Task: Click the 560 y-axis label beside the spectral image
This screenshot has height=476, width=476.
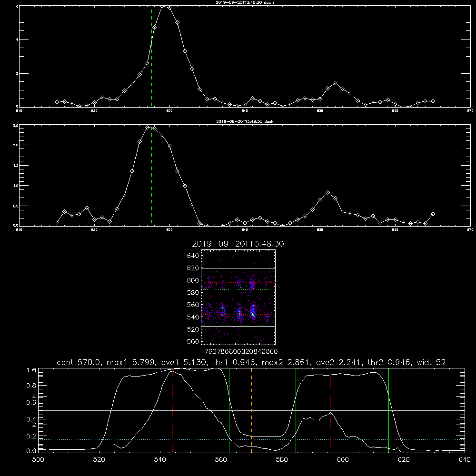Action: tap(193, 305)
